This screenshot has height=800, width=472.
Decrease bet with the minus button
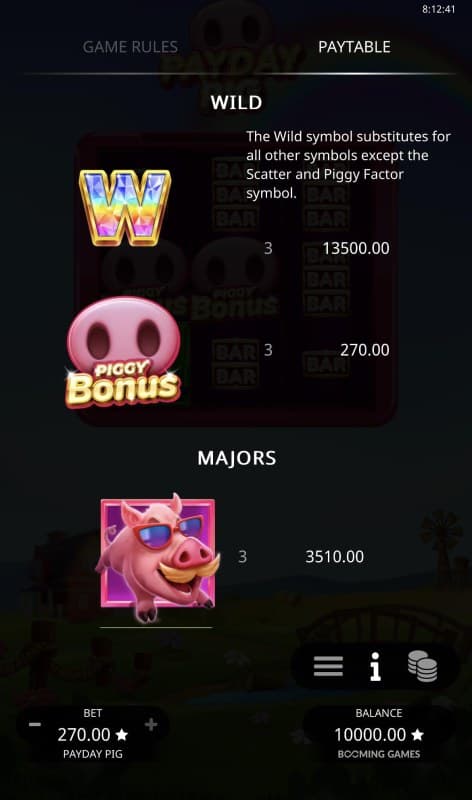coord(35,724)
